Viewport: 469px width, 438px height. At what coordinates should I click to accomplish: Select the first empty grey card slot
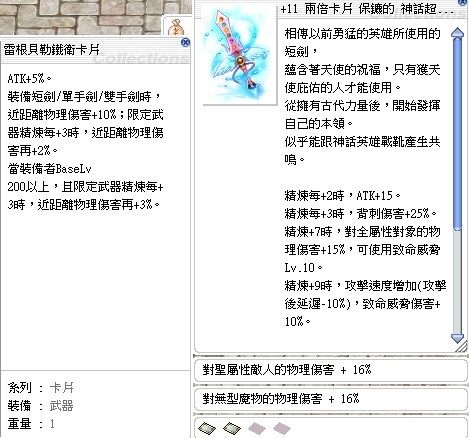coord(257,428)
